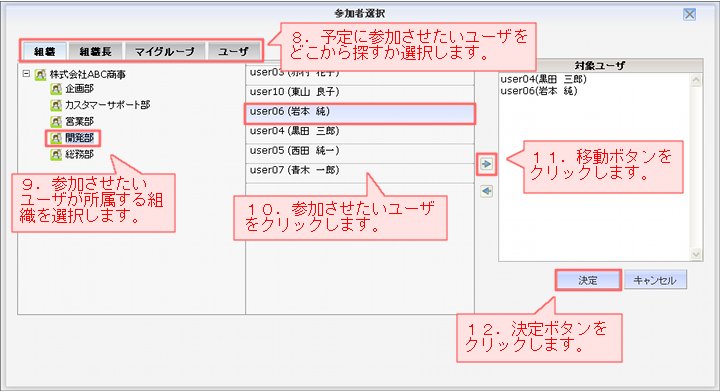The height and width of the screenshot is (392, 720).
Task: Select user06(岩本 純) in 対象ユーザ list
Action: click(x=539, y=91)
